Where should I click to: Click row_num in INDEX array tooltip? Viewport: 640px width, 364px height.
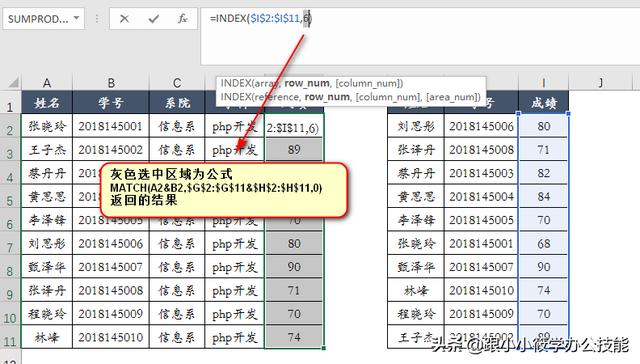coord(307,83)
